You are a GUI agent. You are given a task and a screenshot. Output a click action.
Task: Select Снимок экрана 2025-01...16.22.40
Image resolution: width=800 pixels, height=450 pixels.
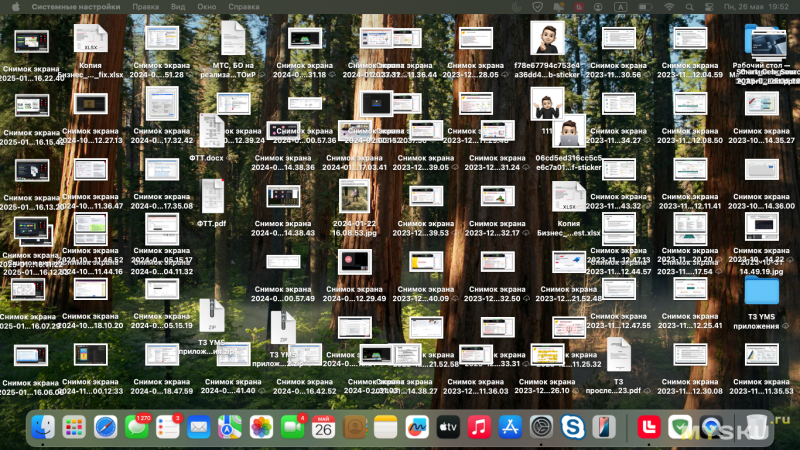32,41
